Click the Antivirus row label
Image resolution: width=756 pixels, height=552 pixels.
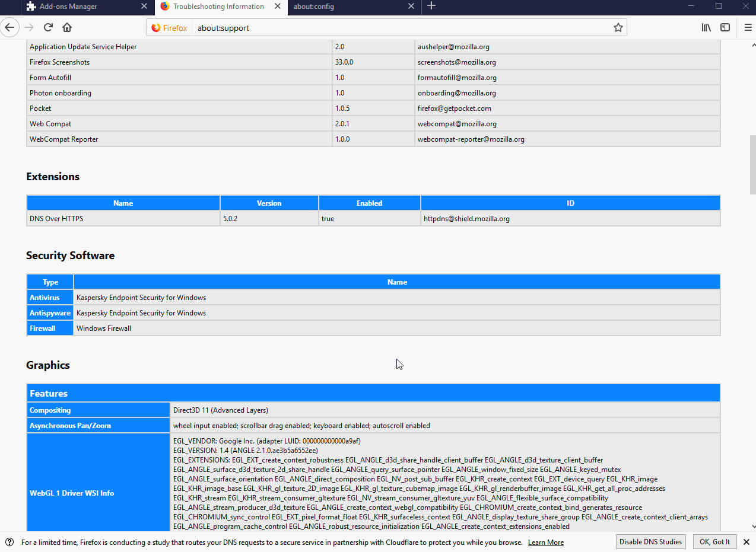(x=50, y=298)
